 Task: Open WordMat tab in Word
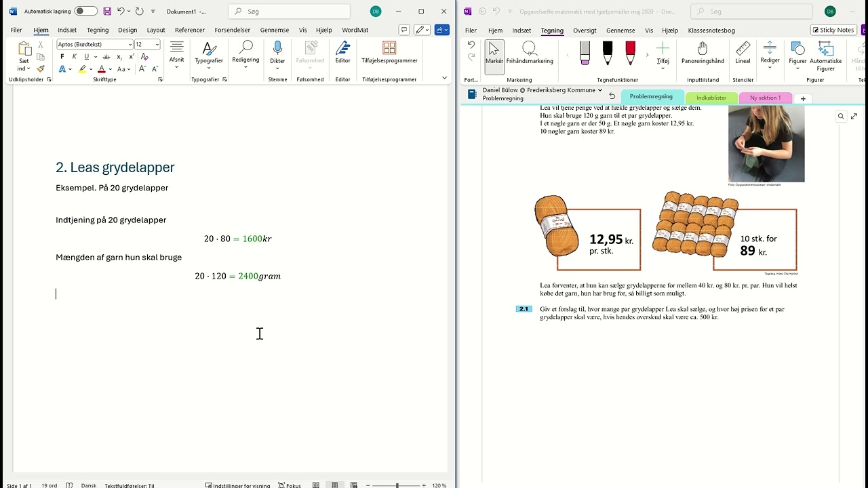355,30
